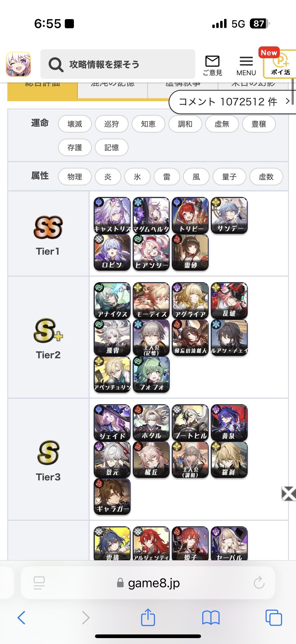Image resolution: width=296 pixels, height=644 pixels.
Task: Toggle the 記憶 path filter
Action: (111, 148)
